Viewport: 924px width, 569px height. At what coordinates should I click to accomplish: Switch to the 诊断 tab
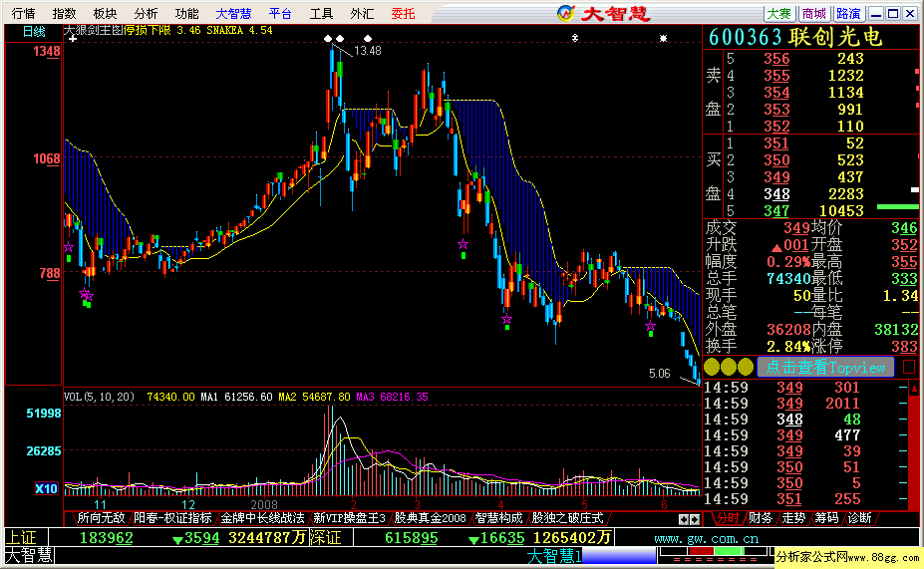click(x=859, y=518)
